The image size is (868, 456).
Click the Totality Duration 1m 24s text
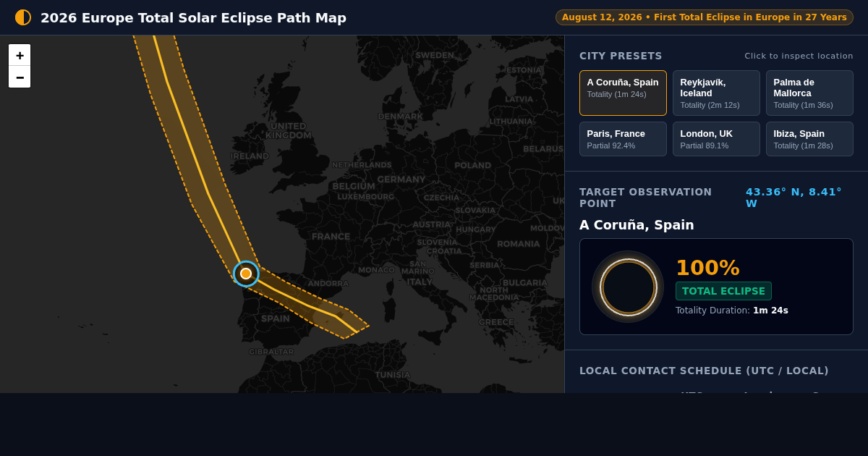[x=732, y=311]
